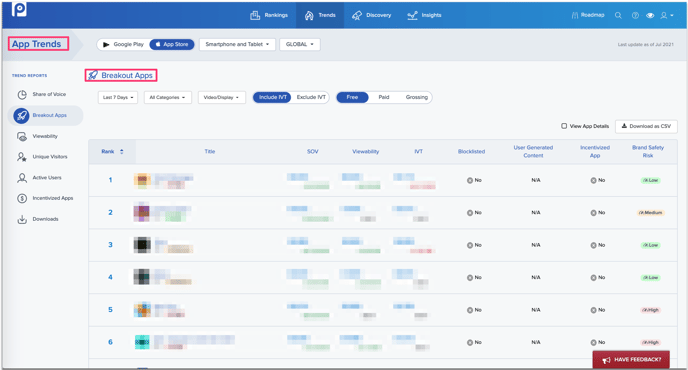Image resolution: width=688 pixels, height=370 pixels.
Task: Go to the Discovery menu
Action: point(372,15)
